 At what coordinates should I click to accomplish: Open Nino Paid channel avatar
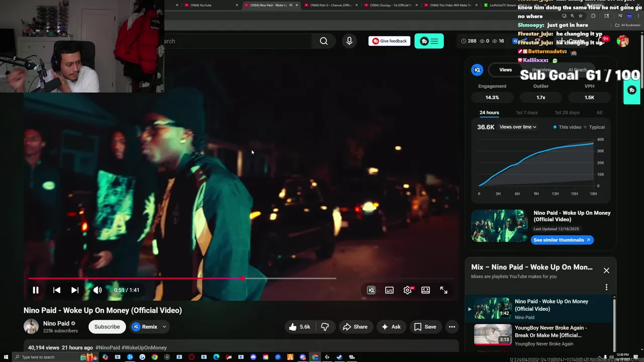(31, 326)
